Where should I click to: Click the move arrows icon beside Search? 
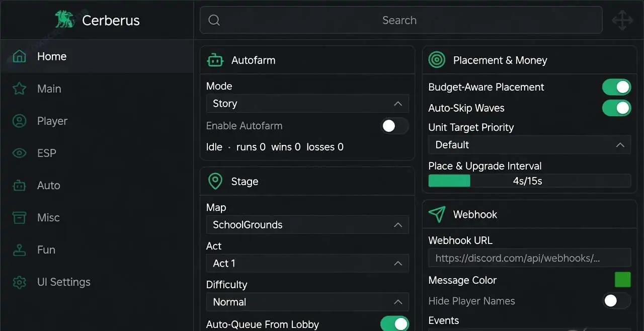click(622, 20)
